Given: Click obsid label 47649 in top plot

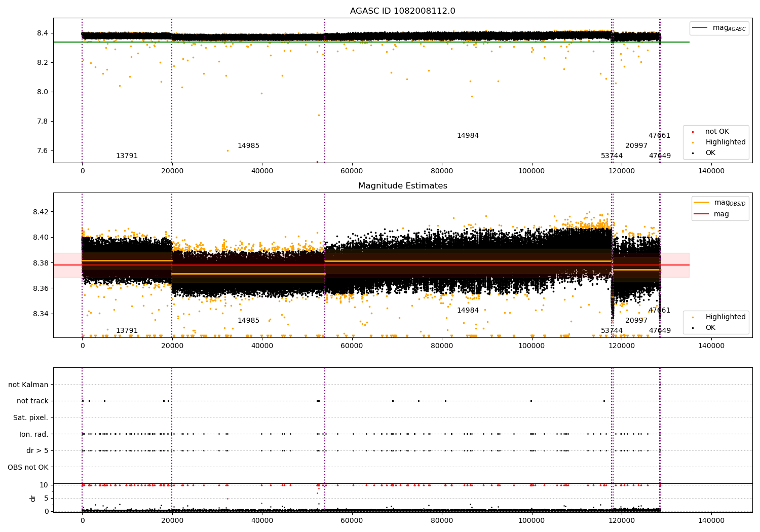Looking at the screenshot, I should (x=660, y=156).
